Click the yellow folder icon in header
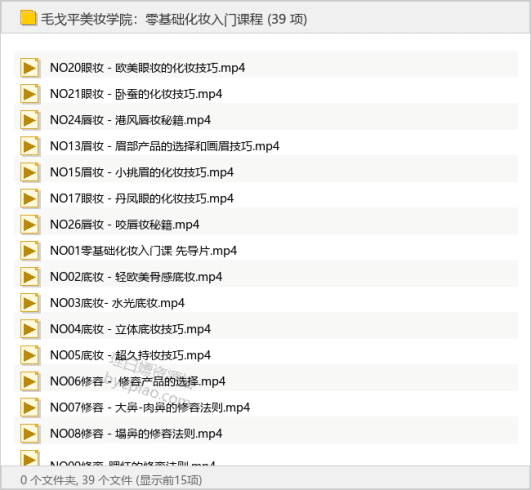531x490 pixels. click(28, 18)
